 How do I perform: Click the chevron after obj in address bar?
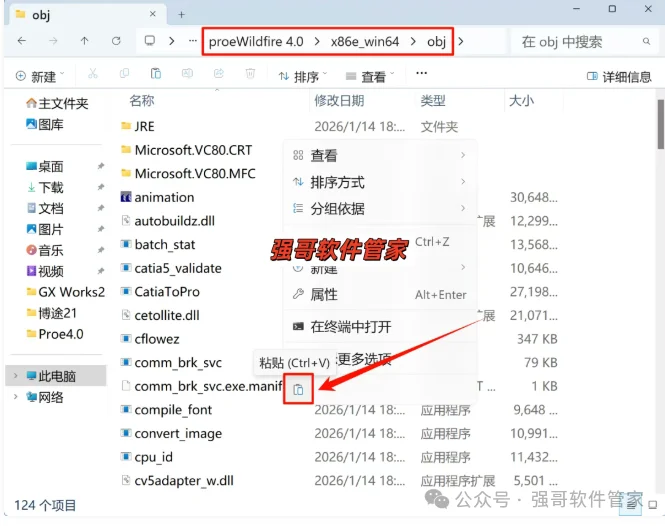461,41
